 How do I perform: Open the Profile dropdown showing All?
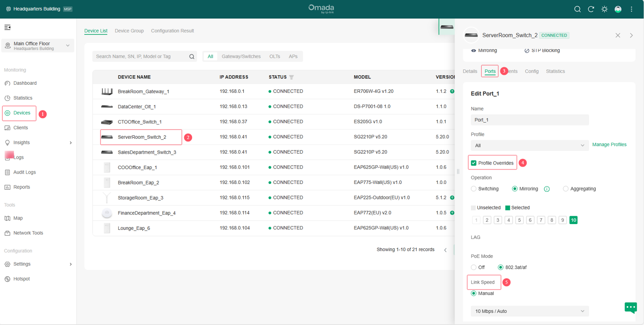point(529,146)
